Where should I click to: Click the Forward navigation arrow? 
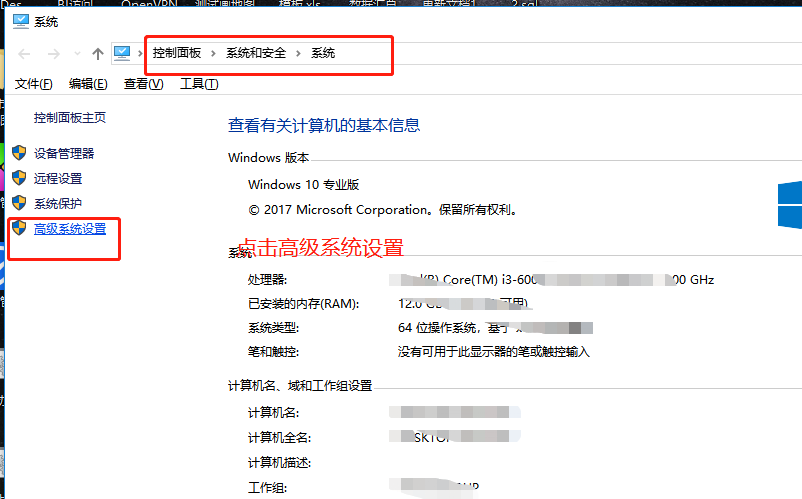pos(54,54)
